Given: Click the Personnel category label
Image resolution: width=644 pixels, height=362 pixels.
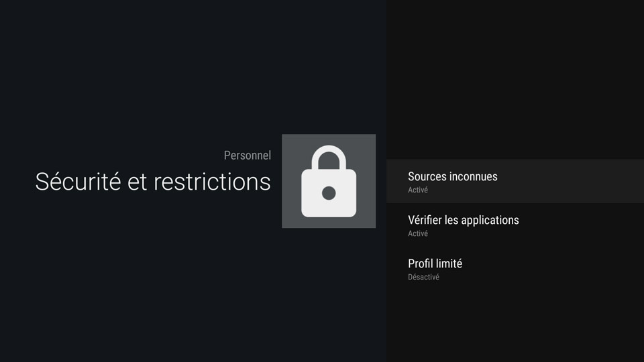Looking at the screenshot, I should coord(248,156).
